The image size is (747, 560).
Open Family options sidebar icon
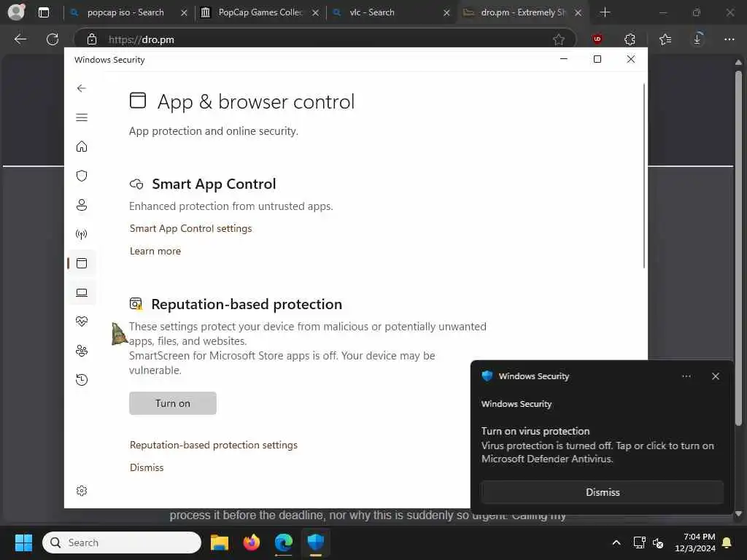pos(82,351)
